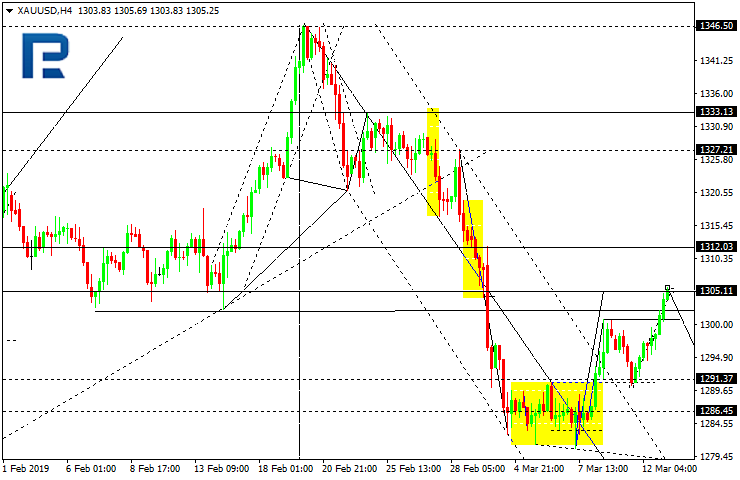
Task: Click the 18 Feb 01:00 time label
Action: tap(286, 469)
